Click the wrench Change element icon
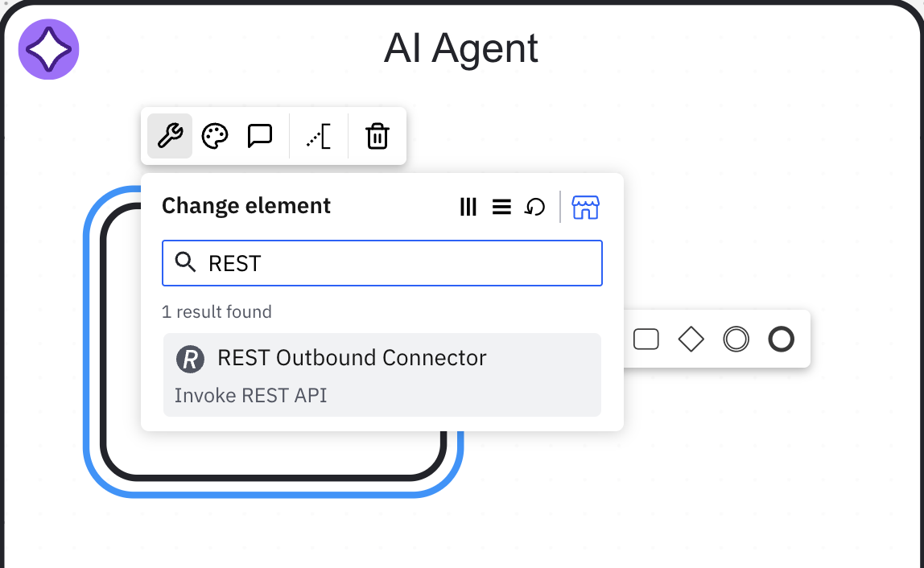This screenshot has height=568, width=924. (x=170, y=136)
